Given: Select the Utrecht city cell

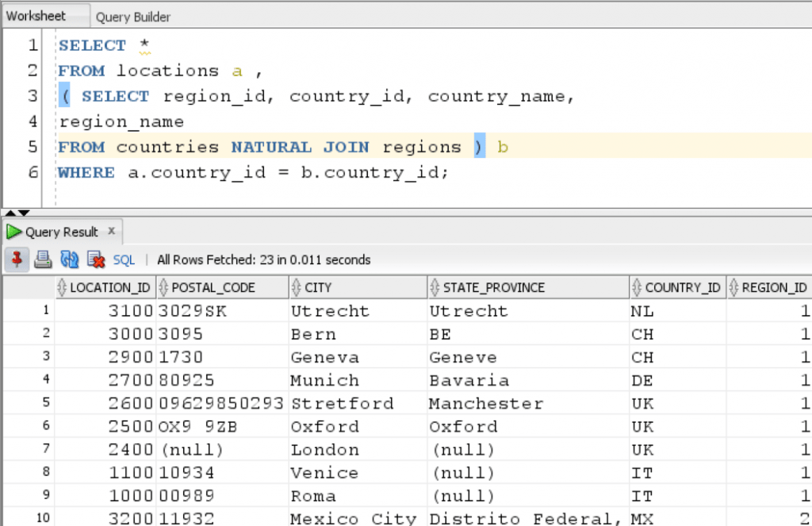Looking at the screenshot, I should [x=358, y=311].
